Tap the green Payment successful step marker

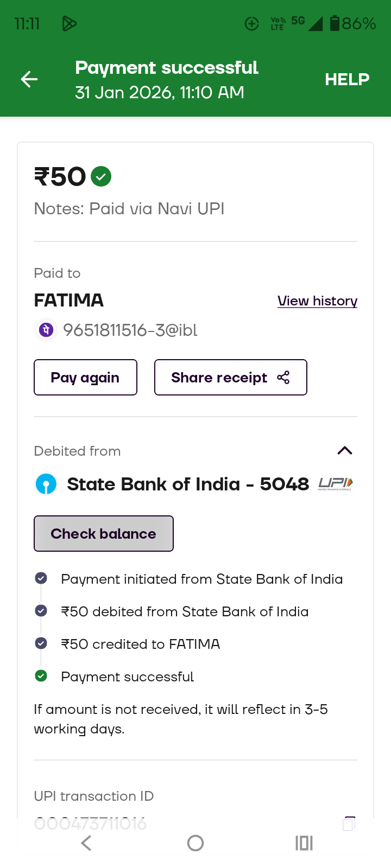click(41, 676)
